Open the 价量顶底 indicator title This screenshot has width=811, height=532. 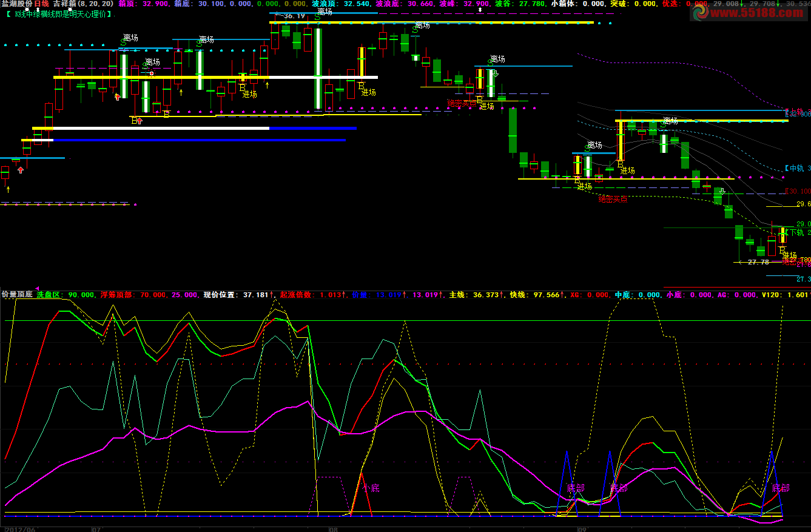pos(17,295)
